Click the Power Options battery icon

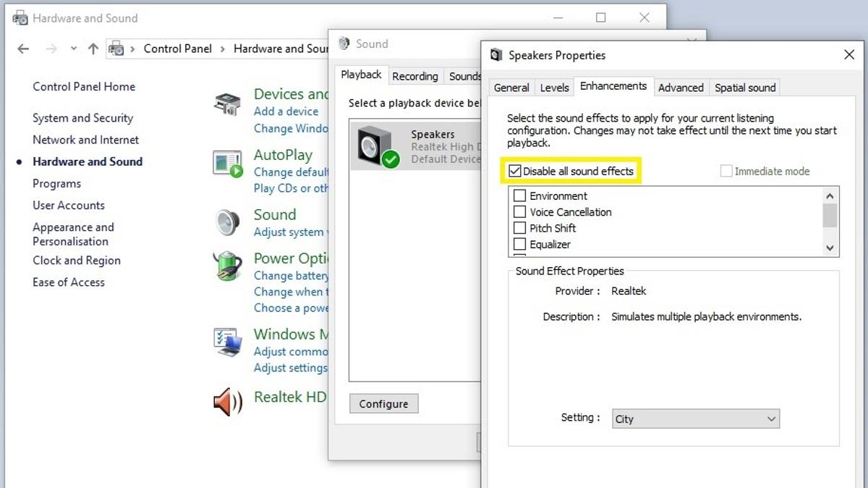[228, 266]
